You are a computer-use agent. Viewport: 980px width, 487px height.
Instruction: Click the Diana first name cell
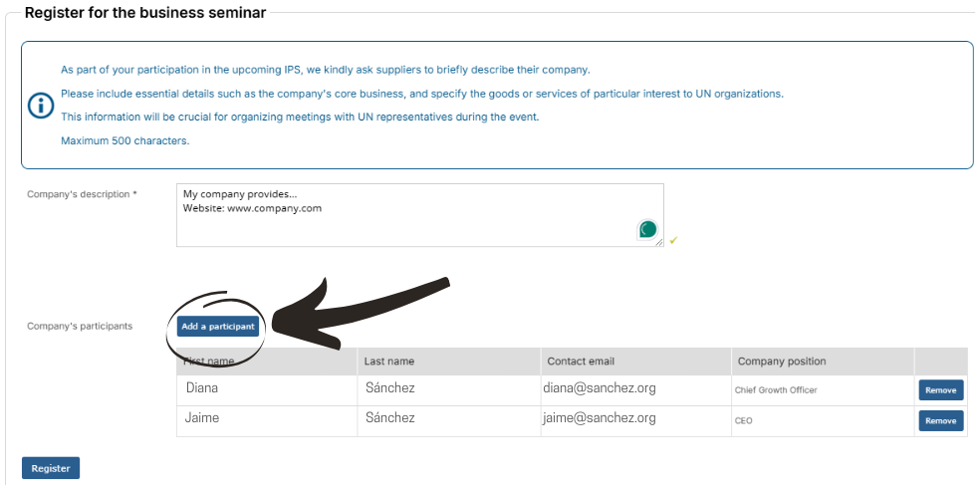[x=267, y=390]
